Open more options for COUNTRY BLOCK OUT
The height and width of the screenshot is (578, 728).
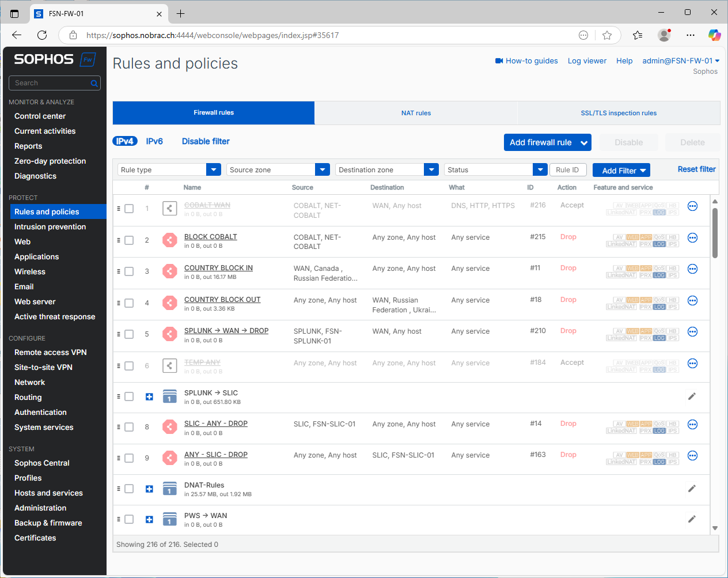click(x=692, y=301)
